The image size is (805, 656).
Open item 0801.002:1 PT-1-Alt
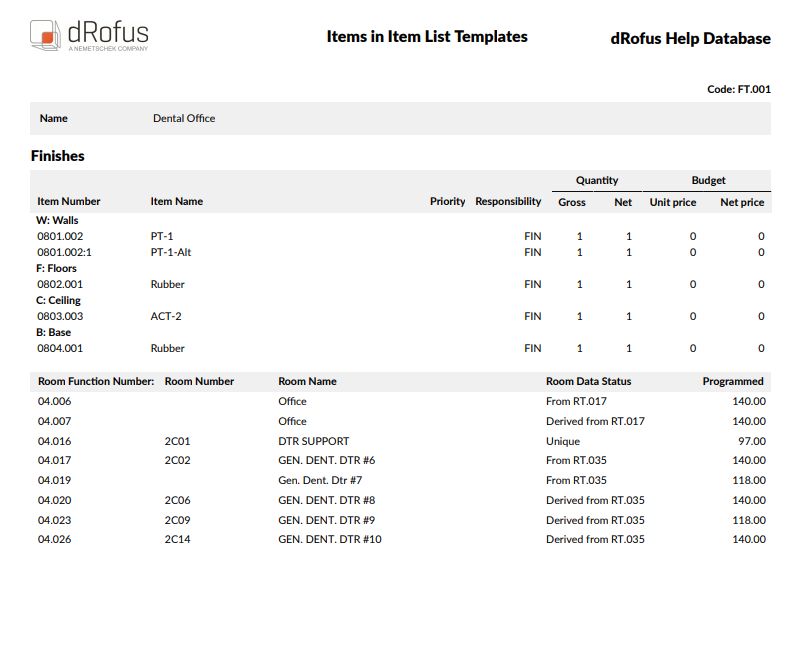pos(66,252)
